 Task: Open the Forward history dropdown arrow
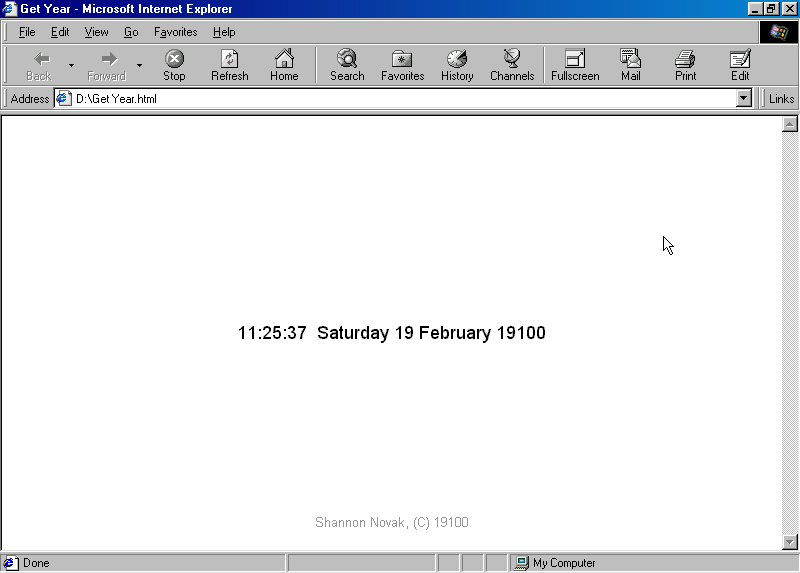139,66
